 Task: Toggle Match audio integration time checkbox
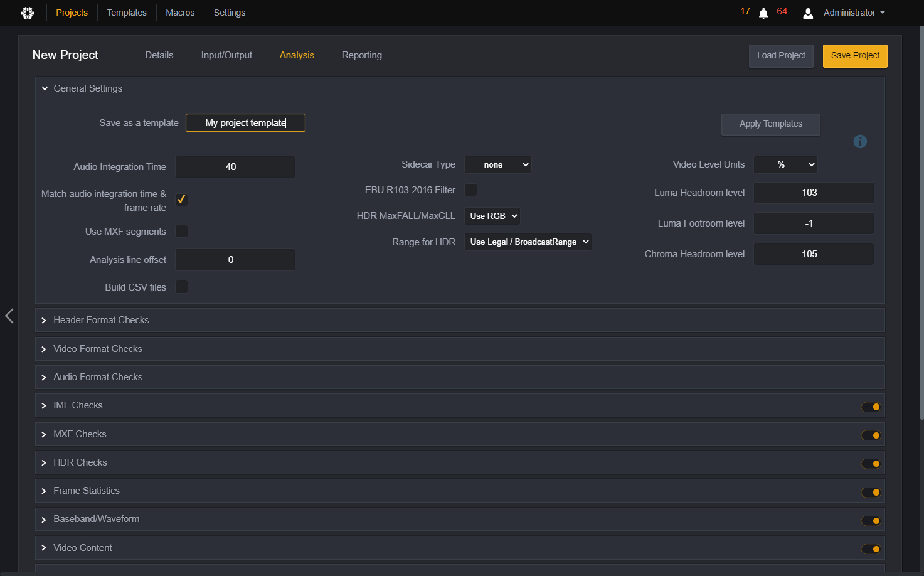(x=181, y=200)
